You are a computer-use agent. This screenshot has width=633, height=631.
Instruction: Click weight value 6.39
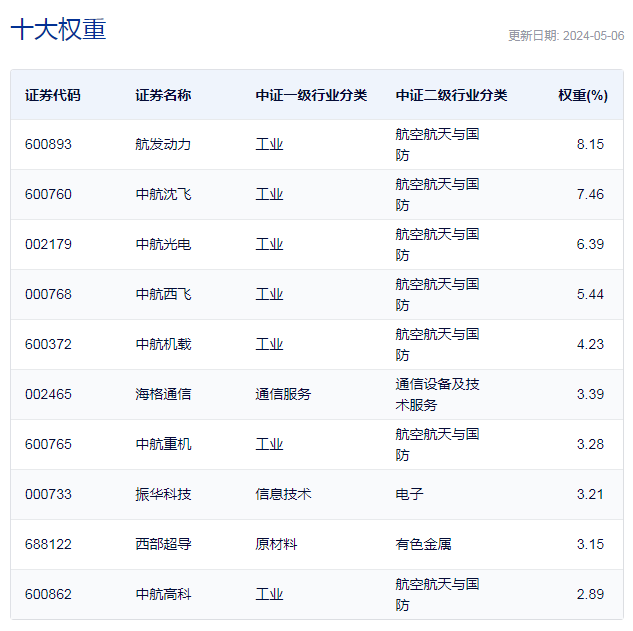590,244
